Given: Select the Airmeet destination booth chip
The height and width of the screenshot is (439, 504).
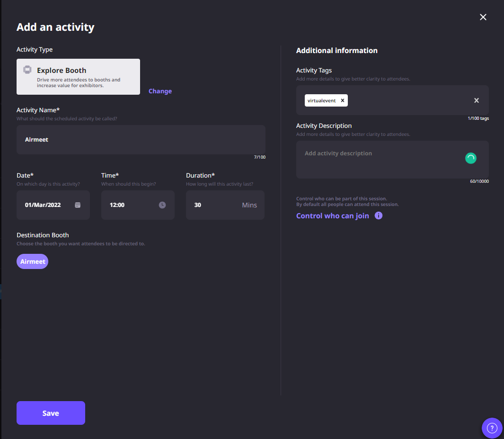Looking at the screenshot, I should pos(33,261).
